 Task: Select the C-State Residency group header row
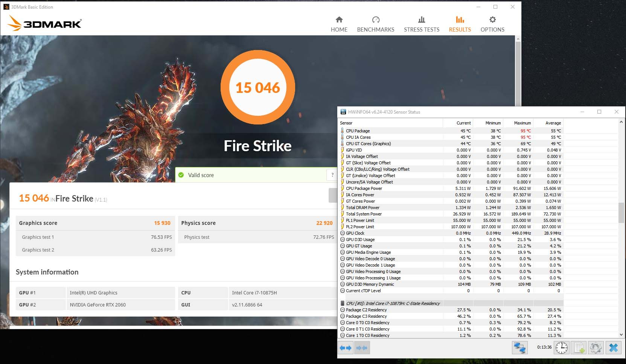point(451,303)
